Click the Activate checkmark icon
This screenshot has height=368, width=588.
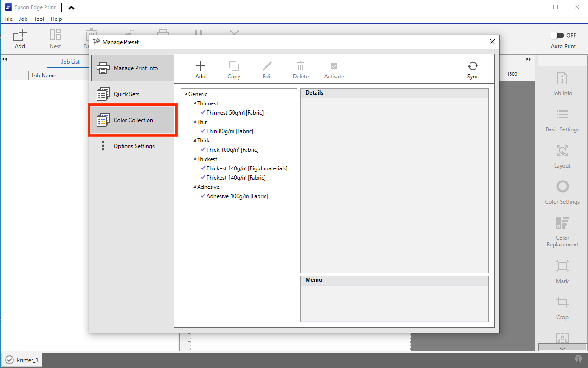pos(334,66)
